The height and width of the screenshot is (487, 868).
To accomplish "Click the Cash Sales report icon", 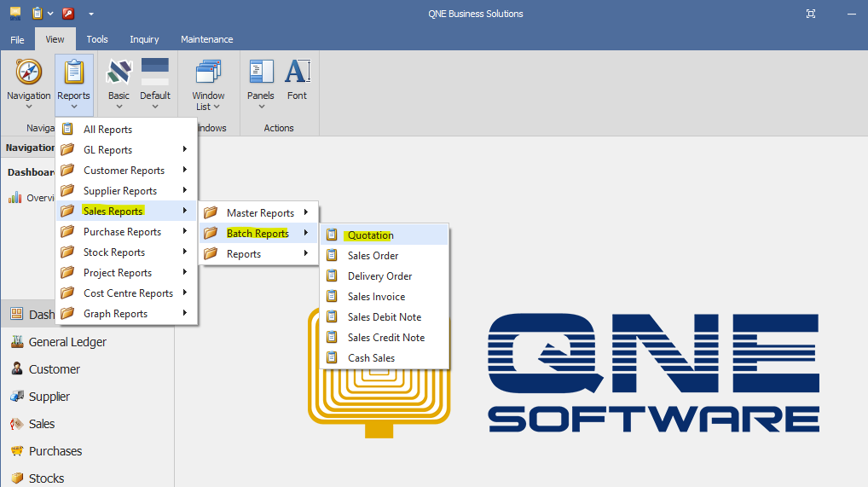I will click(332, 358).
